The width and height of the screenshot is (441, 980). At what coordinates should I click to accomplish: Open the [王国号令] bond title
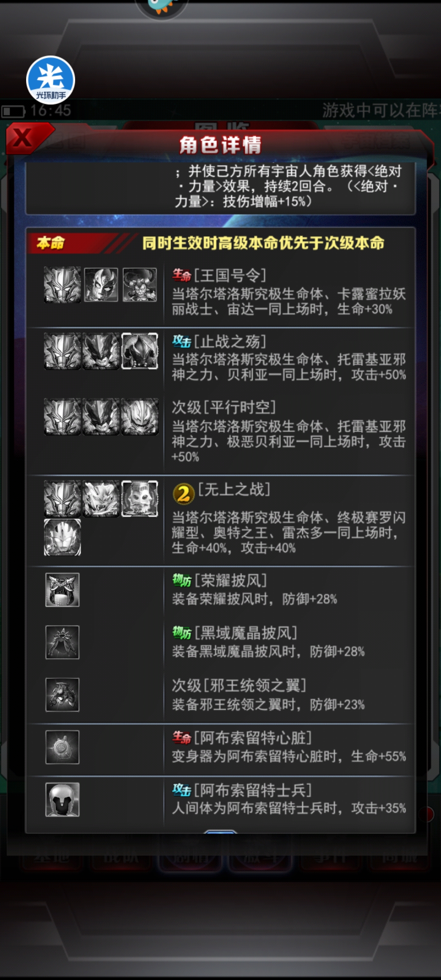coord(230,275)
